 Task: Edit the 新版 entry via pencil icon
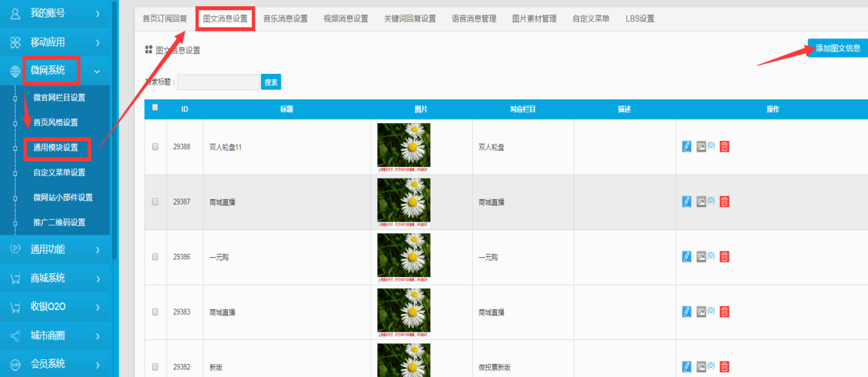[x=687, y=367]
